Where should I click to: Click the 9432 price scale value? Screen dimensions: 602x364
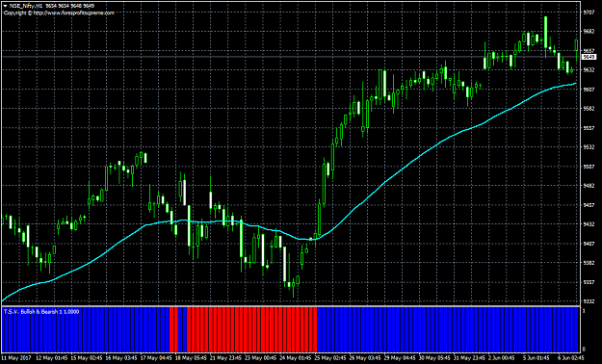[x=589, y=224]
